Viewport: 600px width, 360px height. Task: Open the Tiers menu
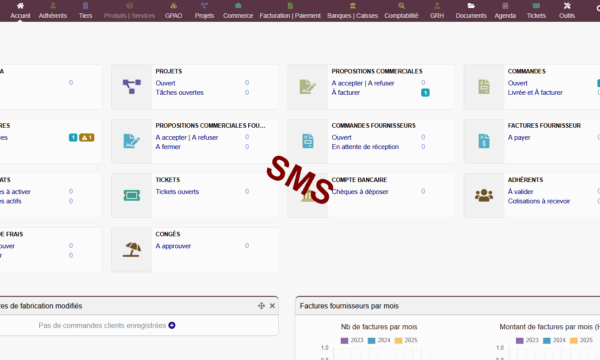pos(85,11)
